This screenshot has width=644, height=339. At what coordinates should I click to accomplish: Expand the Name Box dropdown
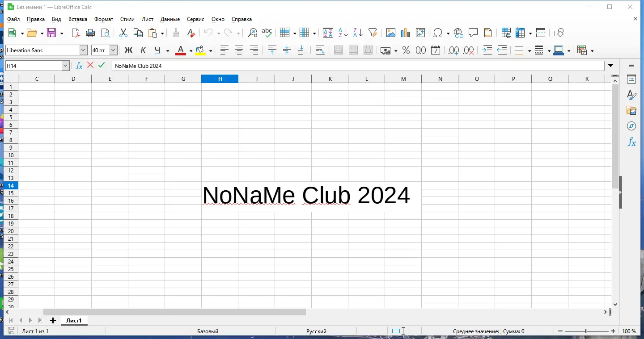pos(65,66)
